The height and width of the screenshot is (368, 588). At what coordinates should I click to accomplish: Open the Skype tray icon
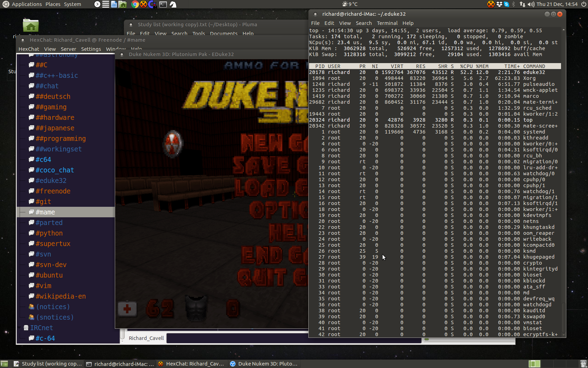(506, 4)
